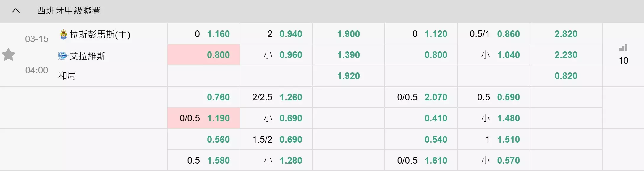644x171 pixels.
Task: Collapse the 西班牙甲級聯賽 league section
Action: 15,11
